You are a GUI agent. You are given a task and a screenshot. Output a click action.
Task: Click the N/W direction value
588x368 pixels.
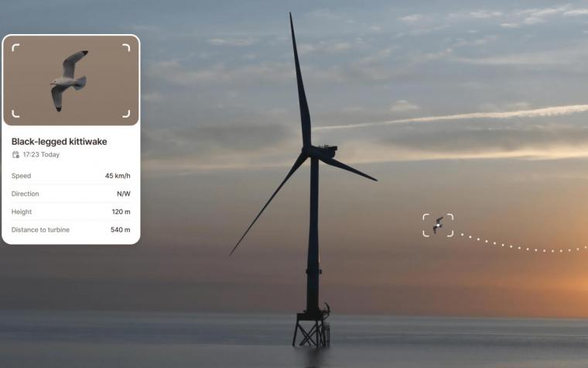pos(124,194)
